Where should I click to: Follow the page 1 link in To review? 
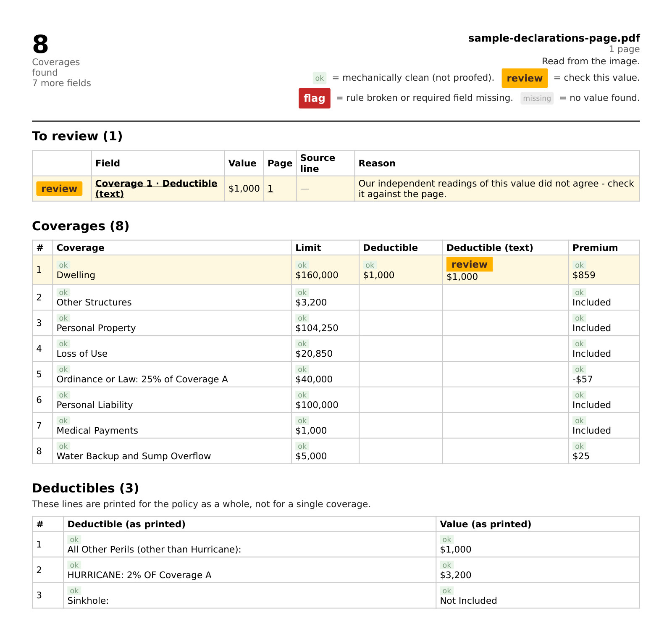click(x=270, y=189)
